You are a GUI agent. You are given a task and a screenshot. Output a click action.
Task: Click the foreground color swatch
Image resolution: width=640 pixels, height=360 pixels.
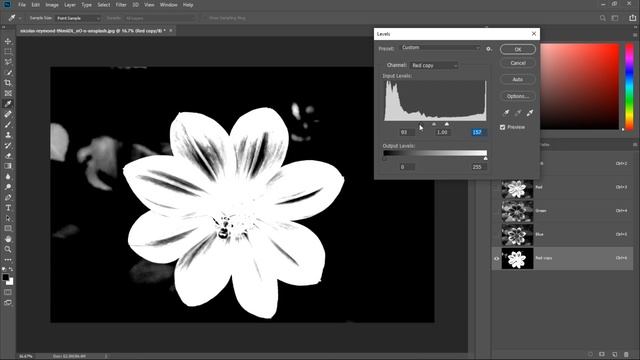[6, 277]
